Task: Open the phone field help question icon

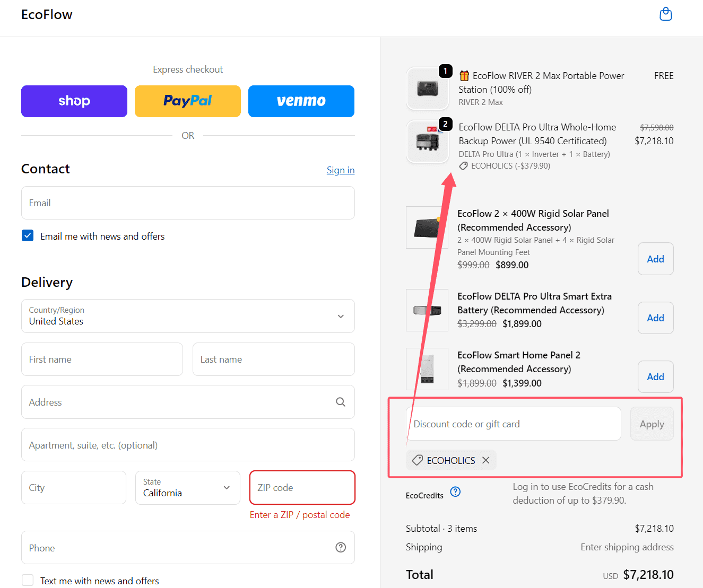Action: 341,547
